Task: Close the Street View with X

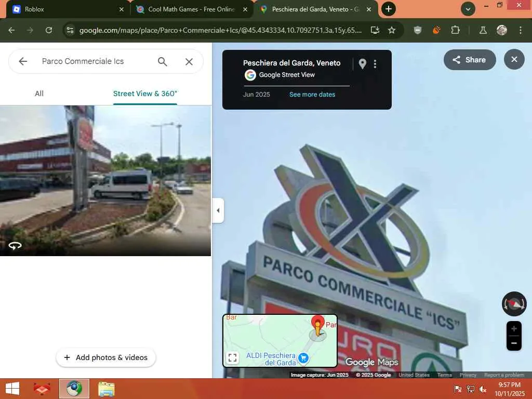Action: [x=514, y=59]
